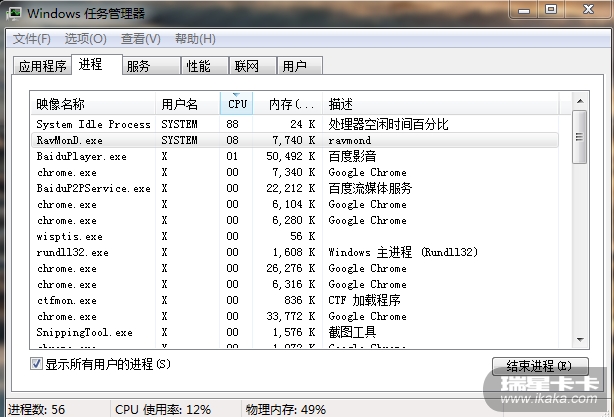The image size is (614, 417).
Task: Select the SnippingTool.exe process
Action: tap(294, 332)
